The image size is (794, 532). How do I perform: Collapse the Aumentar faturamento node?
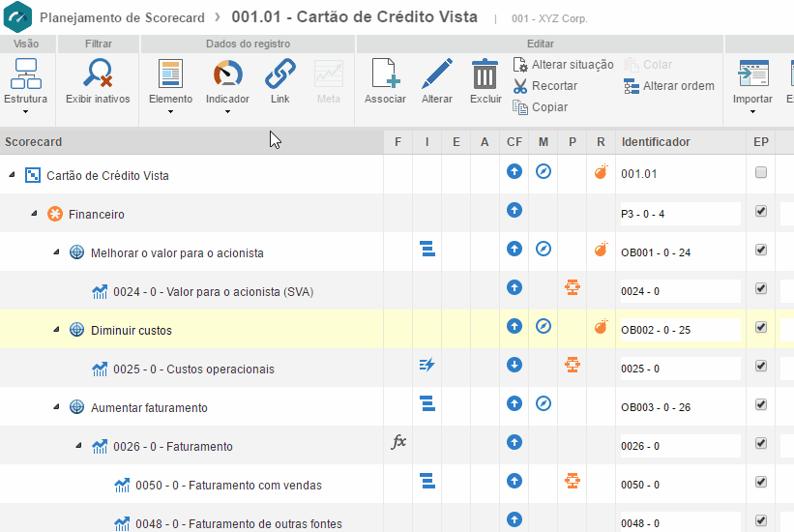point(57,407)
